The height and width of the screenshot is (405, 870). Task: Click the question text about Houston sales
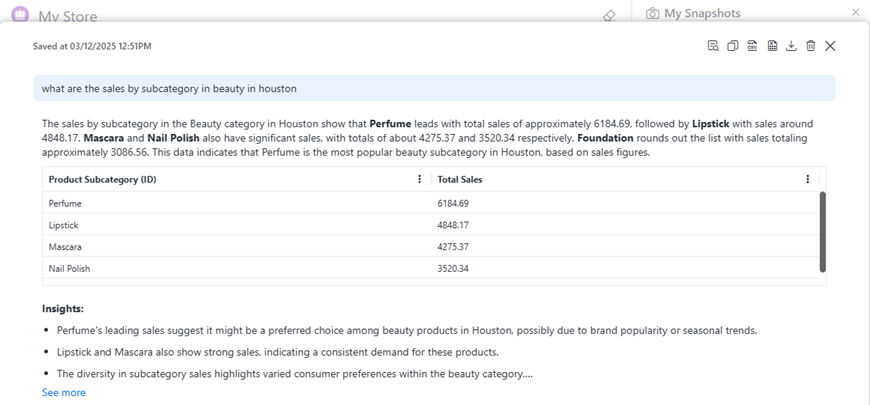click(x=169, y=89)
